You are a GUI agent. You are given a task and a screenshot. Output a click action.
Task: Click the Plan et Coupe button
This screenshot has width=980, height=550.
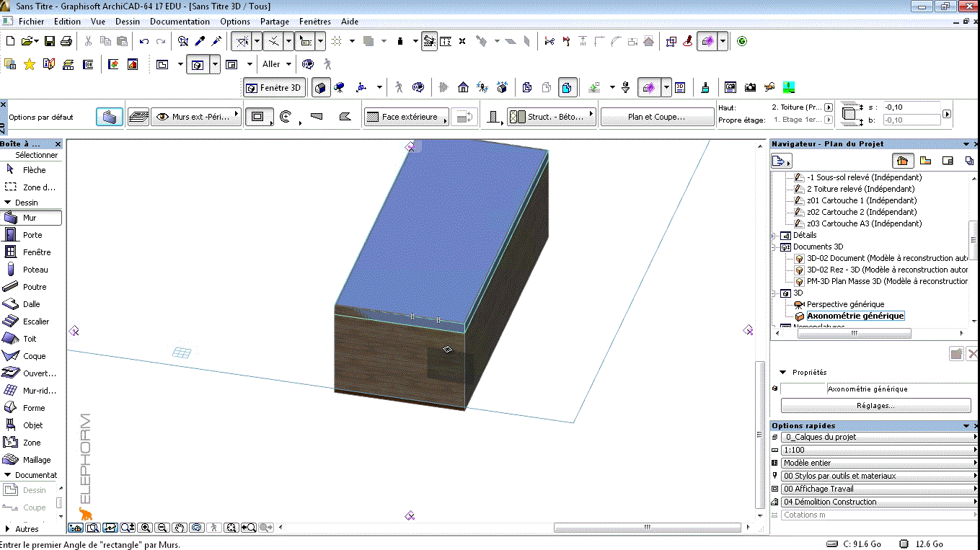[657, 117]
